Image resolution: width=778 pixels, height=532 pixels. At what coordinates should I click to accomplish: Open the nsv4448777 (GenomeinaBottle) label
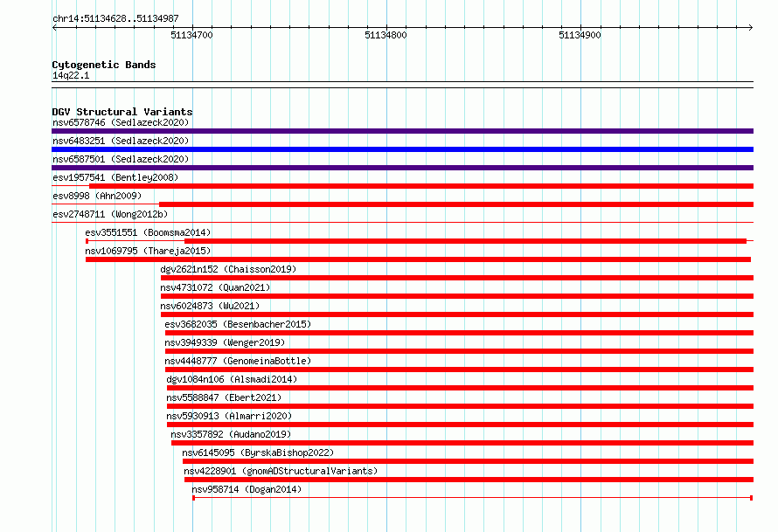pyautogui.click(x=238, y=361)
